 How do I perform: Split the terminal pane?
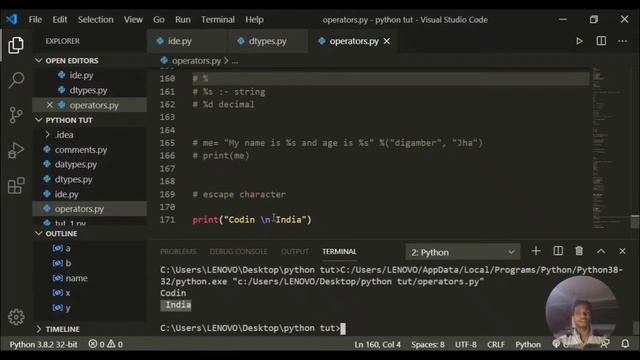(558, 251)
